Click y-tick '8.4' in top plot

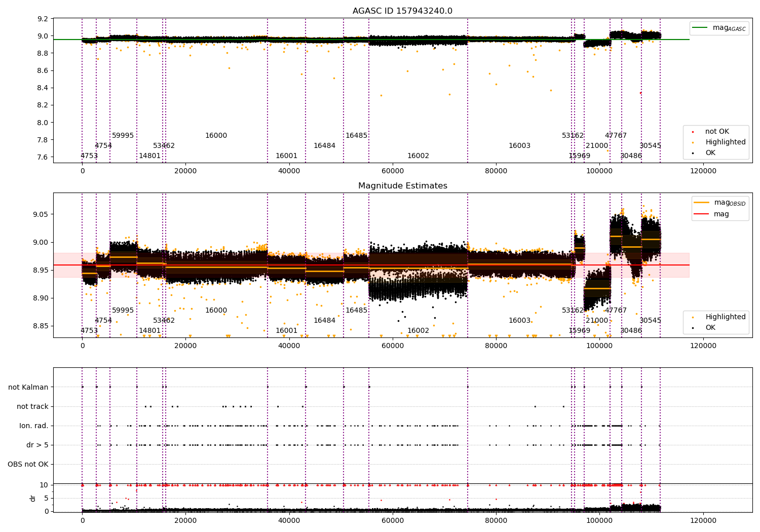(x=43, y=88)
